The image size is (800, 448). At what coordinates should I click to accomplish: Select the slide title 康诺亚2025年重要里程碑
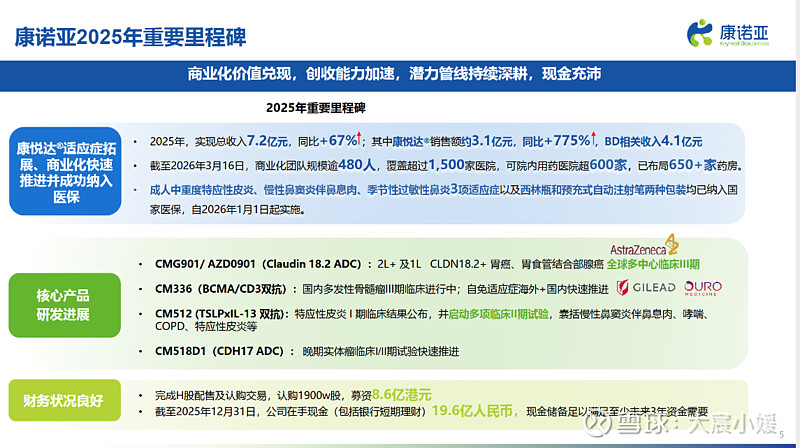click(130, 37)
